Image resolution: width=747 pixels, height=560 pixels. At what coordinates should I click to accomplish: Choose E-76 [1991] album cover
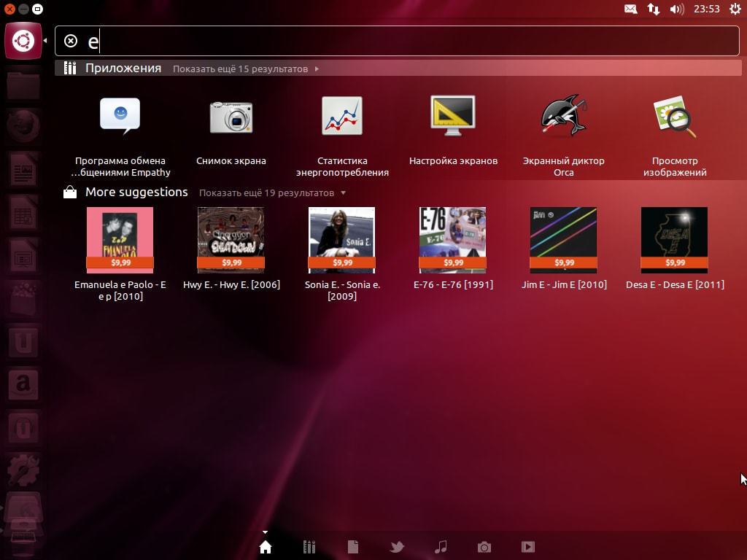point(453,240)
